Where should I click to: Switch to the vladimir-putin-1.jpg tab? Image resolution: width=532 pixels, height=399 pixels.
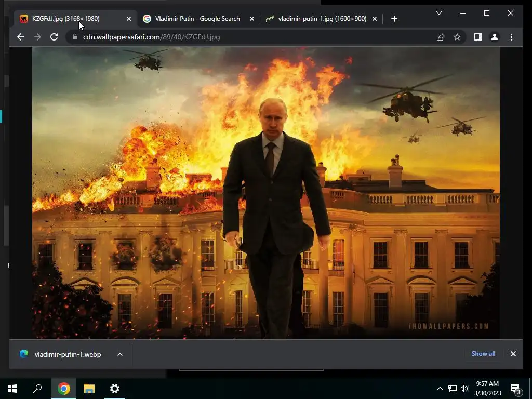[322, 19]
